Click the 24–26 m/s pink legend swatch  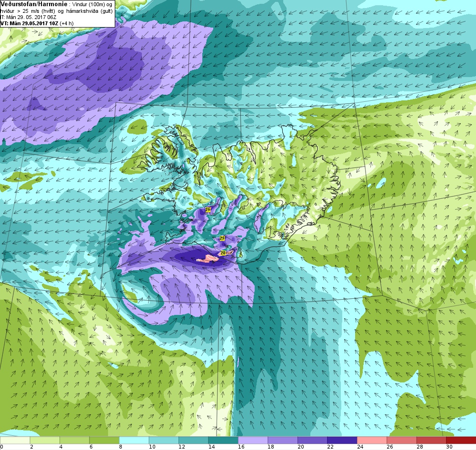coord(372,440)
